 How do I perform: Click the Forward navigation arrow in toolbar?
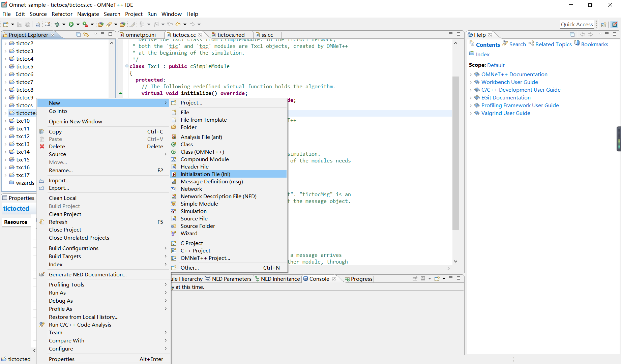[x=192, y=24]
